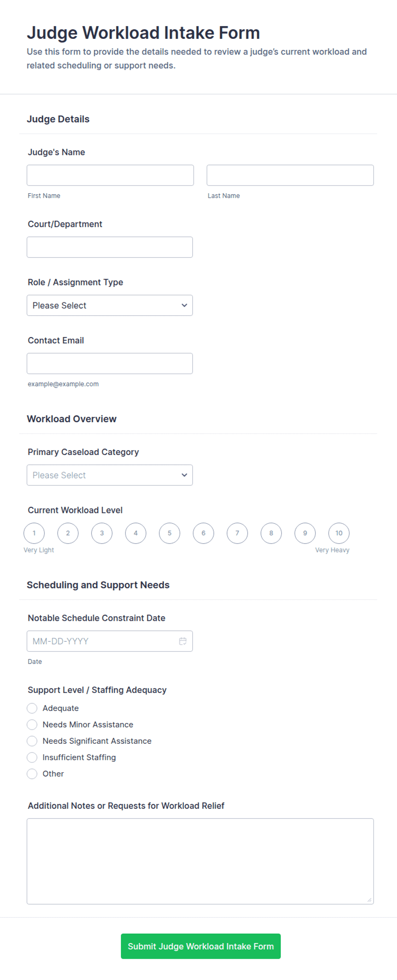The width and height of the screenshot is (397, 980).
Task: Choose Needs Significant Assistance option
Action: (32, 741)
